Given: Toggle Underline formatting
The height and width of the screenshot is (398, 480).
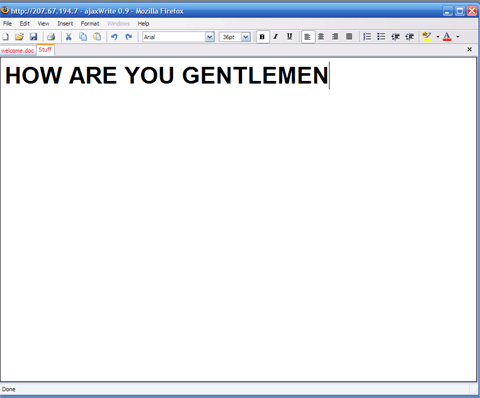Looking at the screenshot, I should click(x=290, y=37).
